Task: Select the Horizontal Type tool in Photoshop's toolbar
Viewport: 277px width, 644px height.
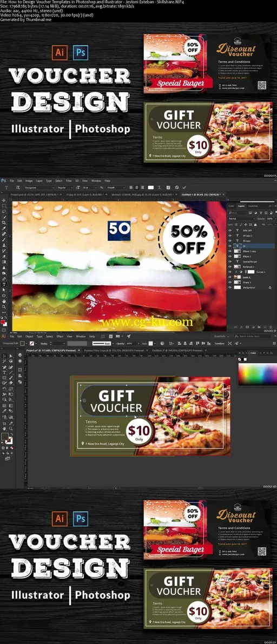Action: (x=4, y=285)
